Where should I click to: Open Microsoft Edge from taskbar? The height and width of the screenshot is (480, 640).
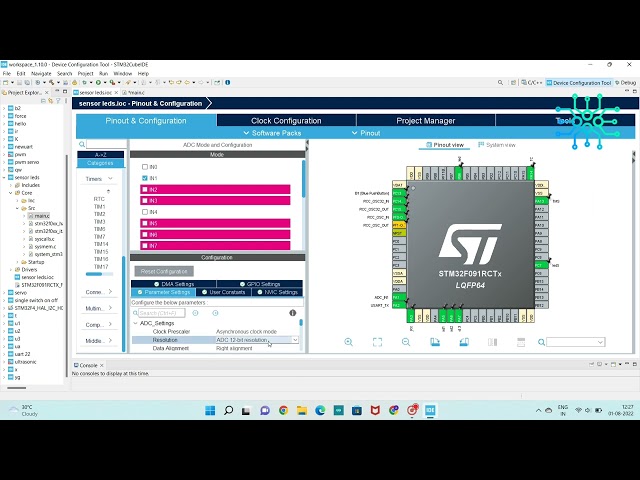tap(320, 410)
